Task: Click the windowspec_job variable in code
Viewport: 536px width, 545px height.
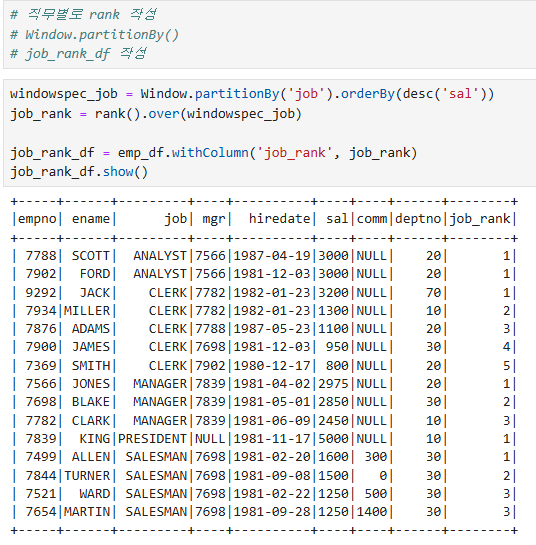Action: point(64,94)
